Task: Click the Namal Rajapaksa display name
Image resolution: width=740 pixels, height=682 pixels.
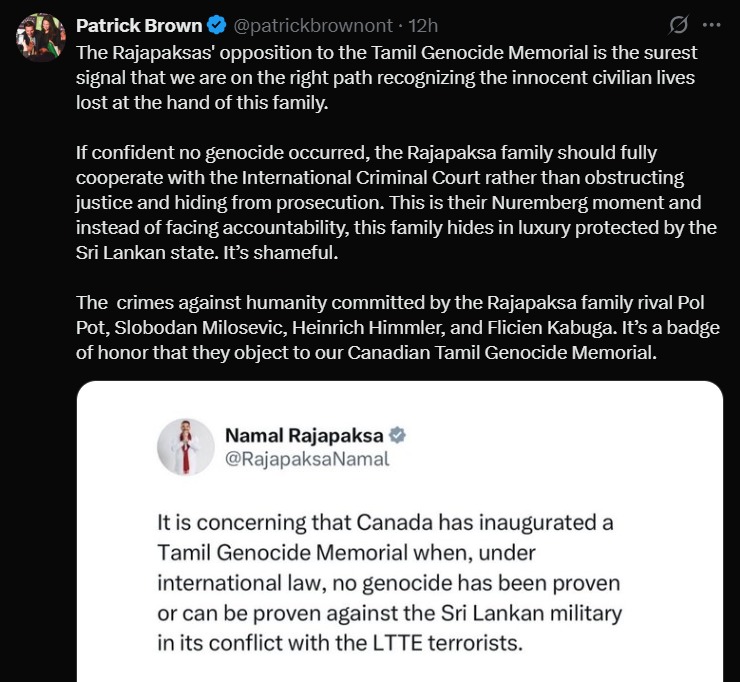Action: click(x=304, y=435)
